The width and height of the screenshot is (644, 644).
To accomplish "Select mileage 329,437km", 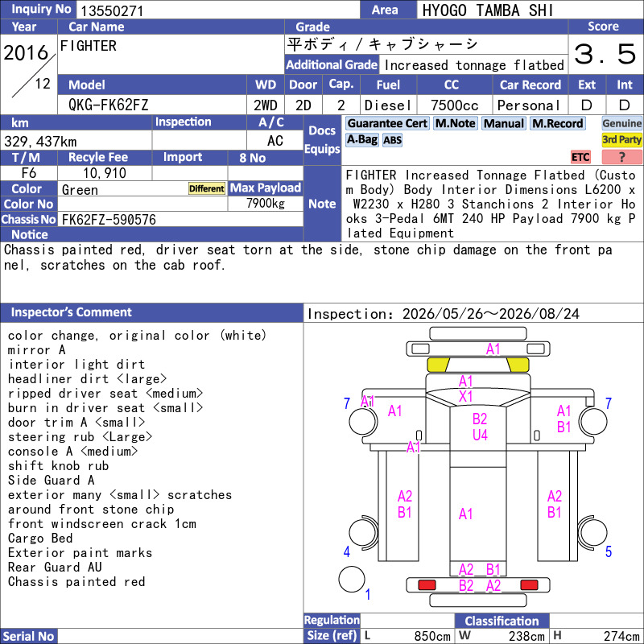I will pyautogui.click(x=40, y=142).
